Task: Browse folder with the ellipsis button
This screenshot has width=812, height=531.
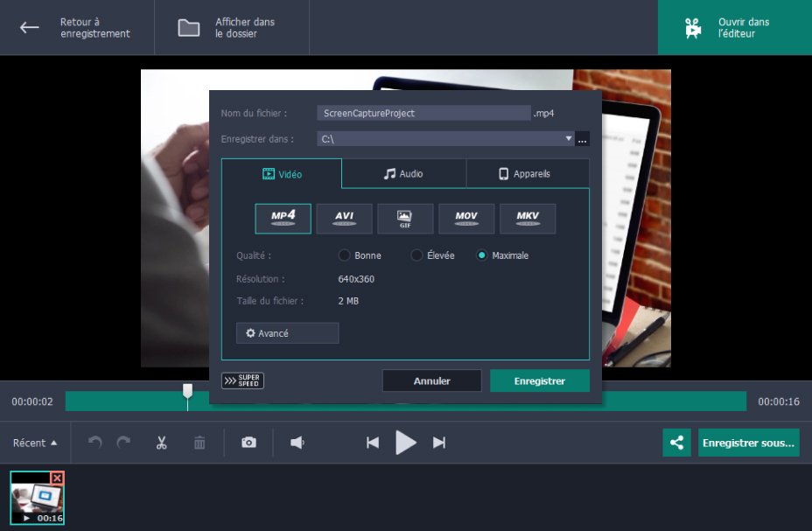Action: point(583,139)
